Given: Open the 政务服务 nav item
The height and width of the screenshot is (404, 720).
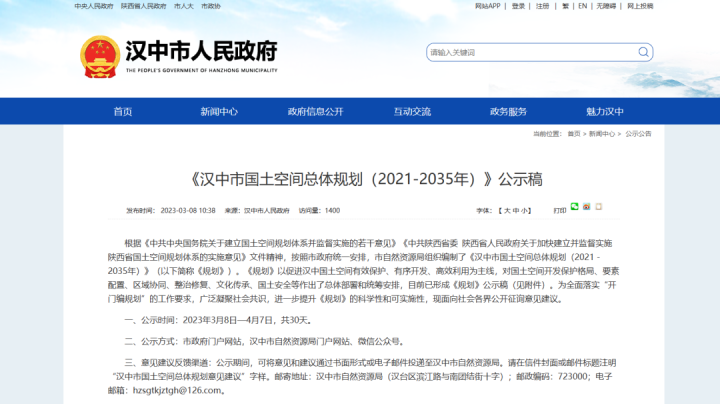Looking at the screenshot, I should click(x=508, y=112).
